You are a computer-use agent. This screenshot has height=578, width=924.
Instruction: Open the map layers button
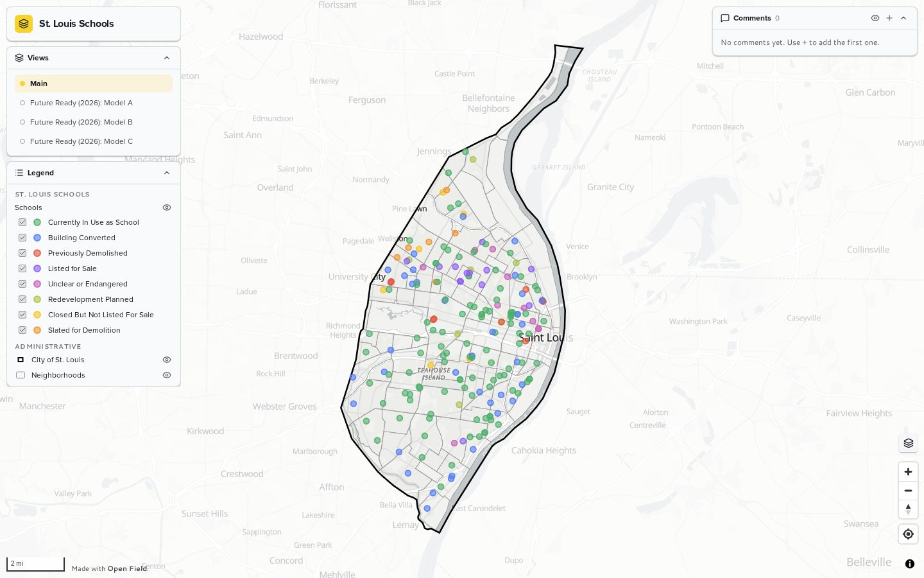click(908, 443)
